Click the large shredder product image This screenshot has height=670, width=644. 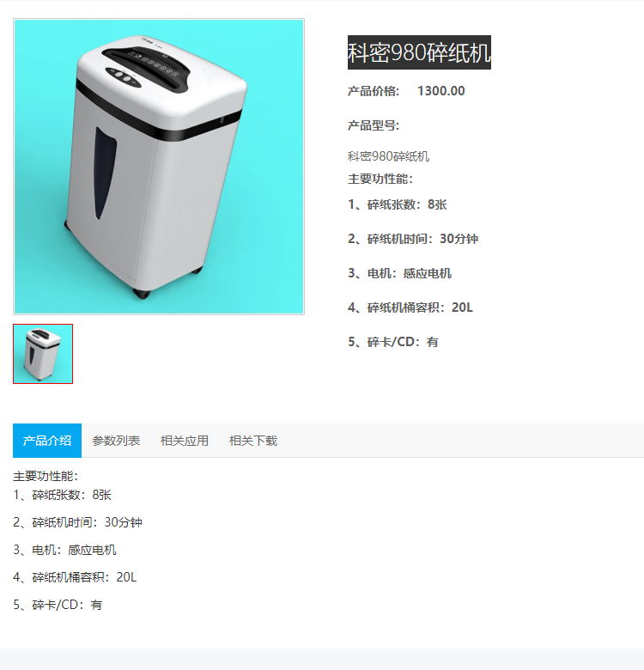(x=159, y=167)
